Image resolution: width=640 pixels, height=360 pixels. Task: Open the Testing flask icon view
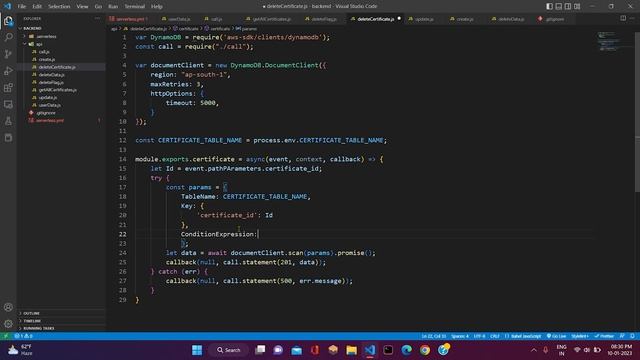coord(8,121)
